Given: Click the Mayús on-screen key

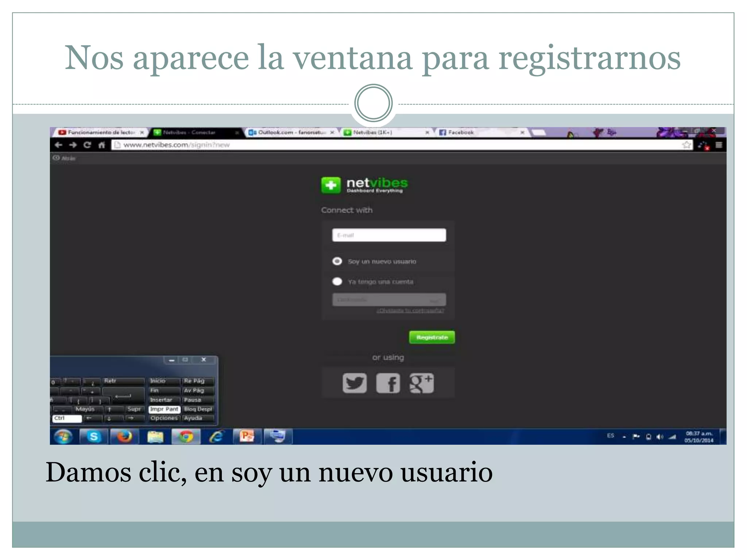Looking at the screenshot, I should (x=88, y=409).
